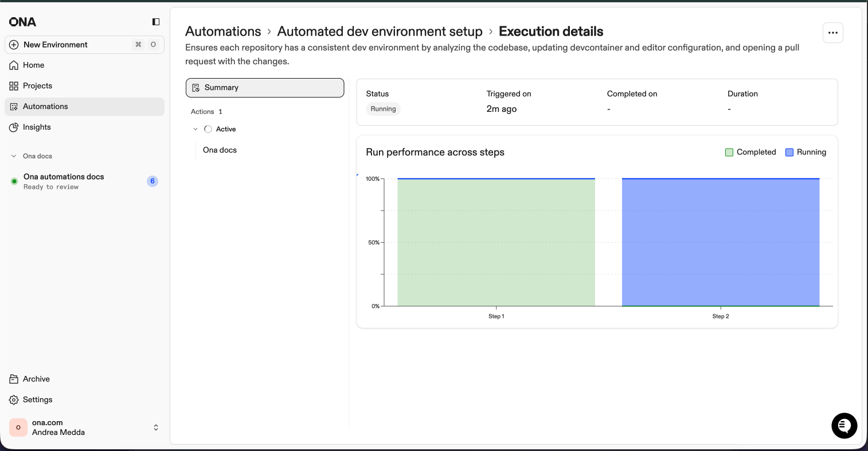Open Projects using its sidebar icon

tap(14, 85)
